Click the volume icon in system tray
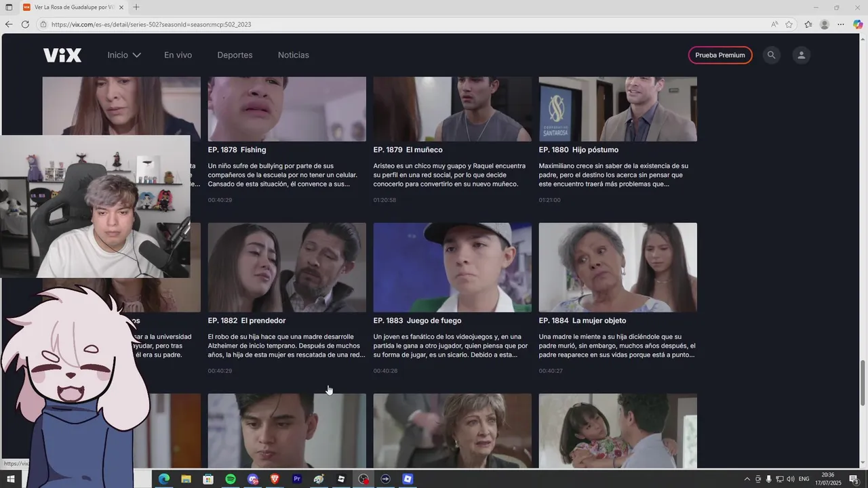868x488 pixels. (791, 479)
